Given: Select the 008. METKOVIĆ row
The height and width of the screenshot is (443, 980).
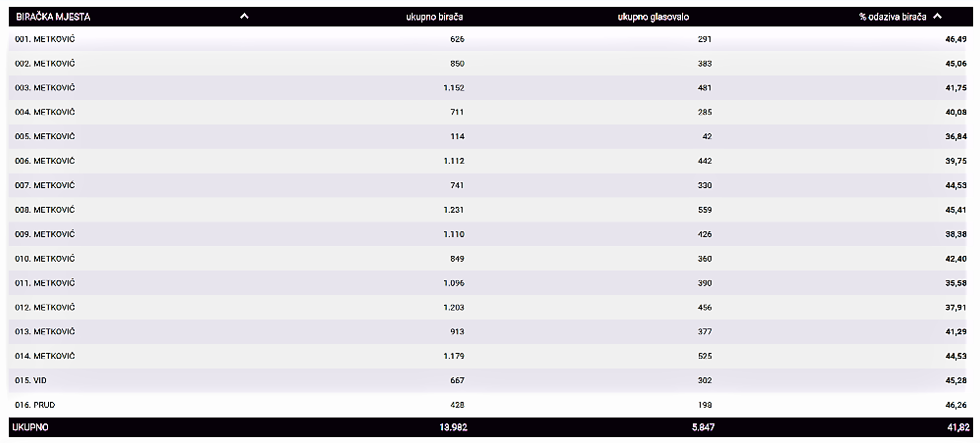Looking at the screenshot, I should click(x=45, y=210).
